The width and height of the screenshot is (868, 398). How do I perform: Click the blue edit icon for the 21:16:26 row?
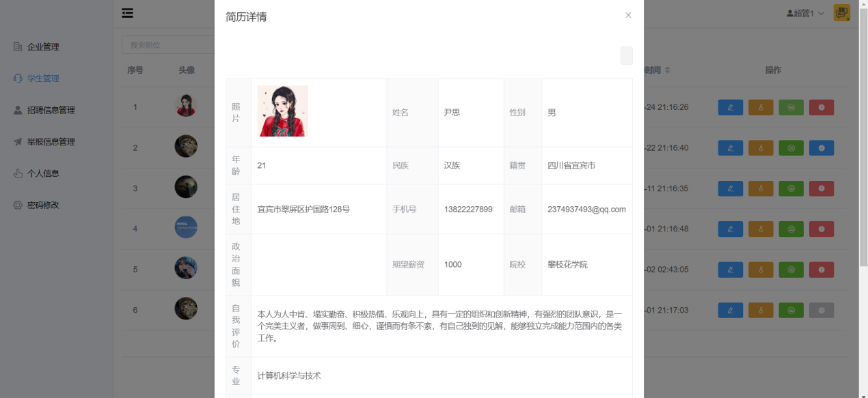[731, 107]
